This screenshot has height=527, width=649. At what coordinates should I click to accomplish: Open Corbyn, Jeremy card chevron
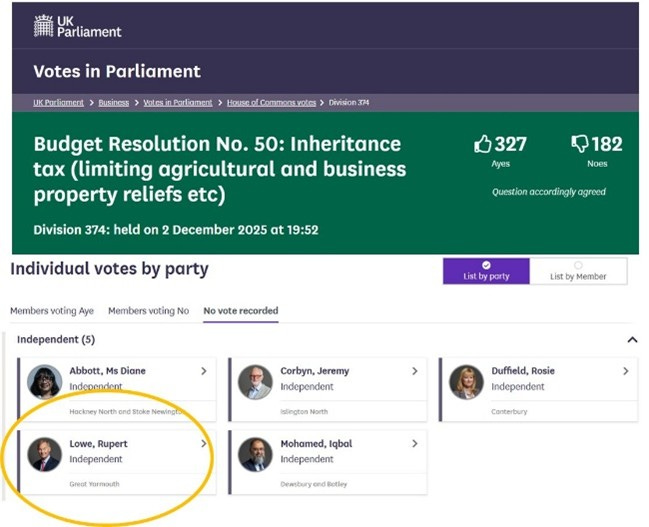pos(415,371)
